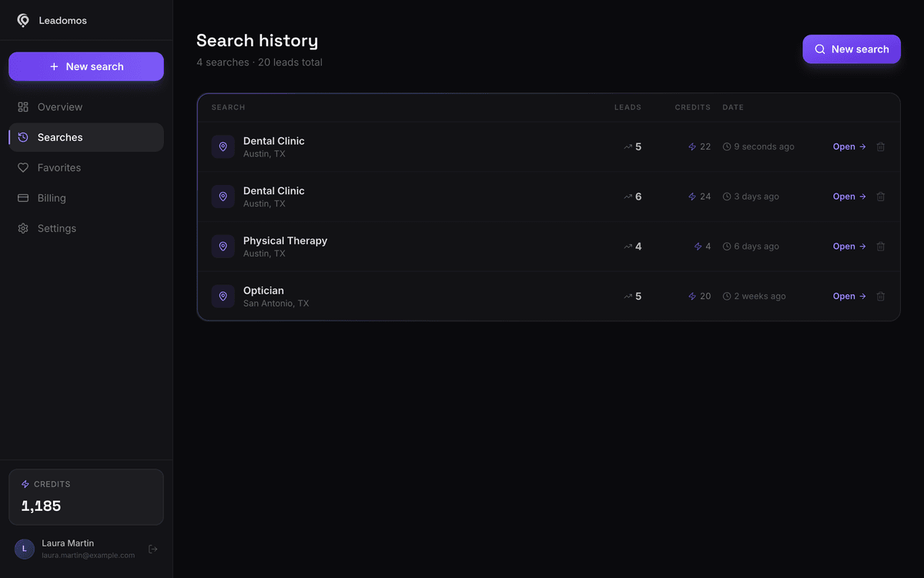Log out using the sign-out icon

point(153,549)
